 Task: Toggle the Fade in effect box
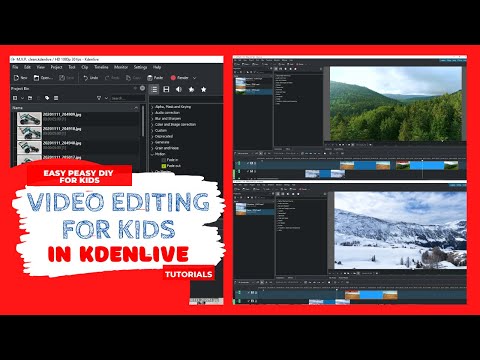[x=164, y=160]
